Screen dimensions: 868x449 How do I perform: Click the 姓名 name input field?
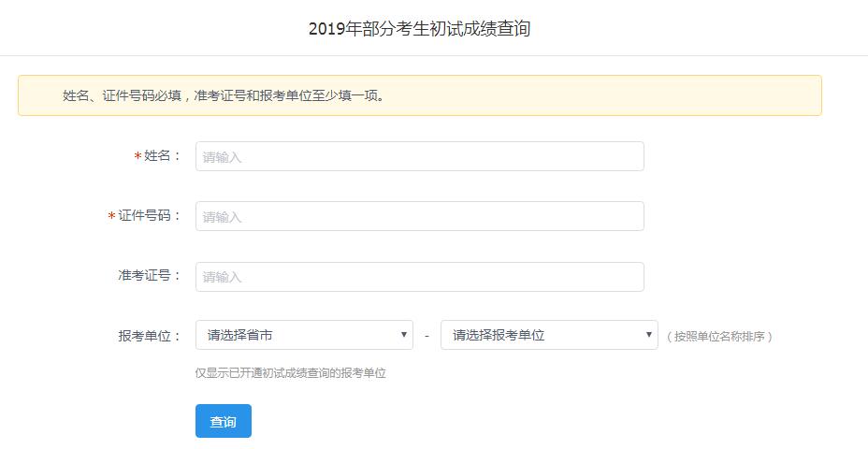[x=419, y=156]
